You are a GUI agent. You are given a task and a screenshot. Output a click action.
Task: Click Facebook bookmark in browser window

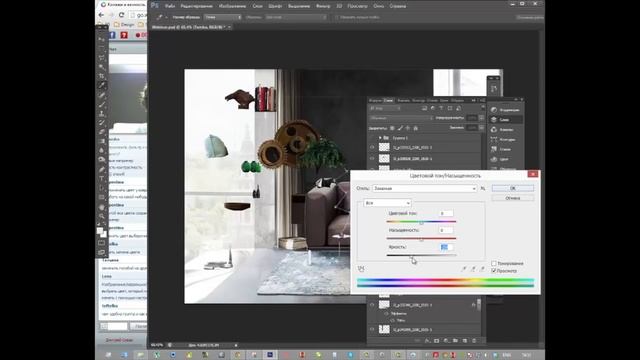(x=112, y=35)
